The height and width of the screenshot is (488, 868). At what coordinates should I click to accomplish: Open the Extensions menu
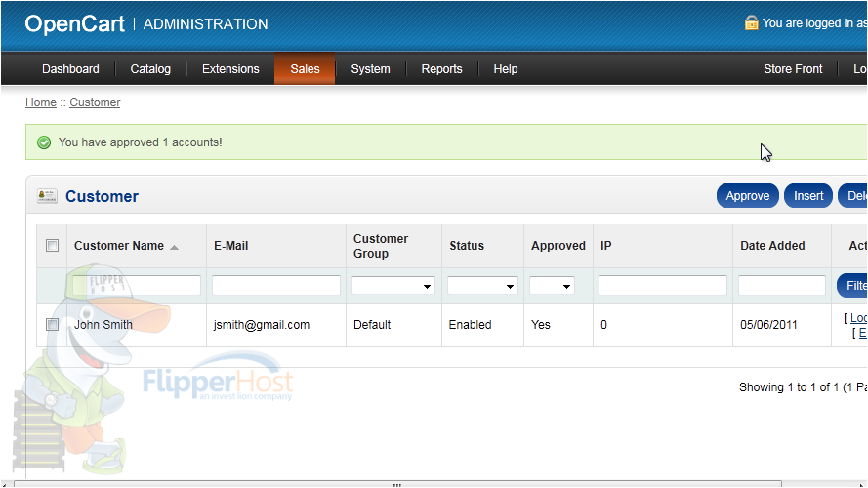[x=230, y=69]
